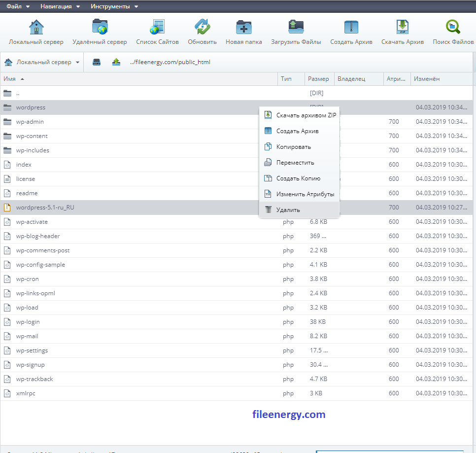Create a Новая папка via toolbar
This screenshot has height=453, width=476.
click(244, 27)
